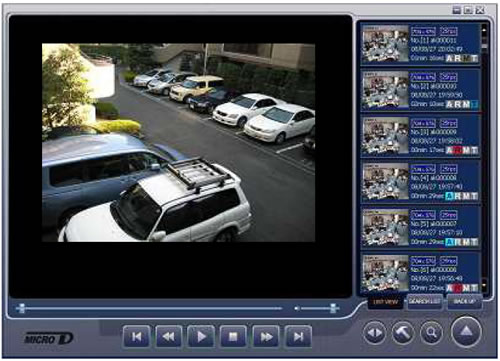Select recording No. 1 thumbnail

(385, 44)
